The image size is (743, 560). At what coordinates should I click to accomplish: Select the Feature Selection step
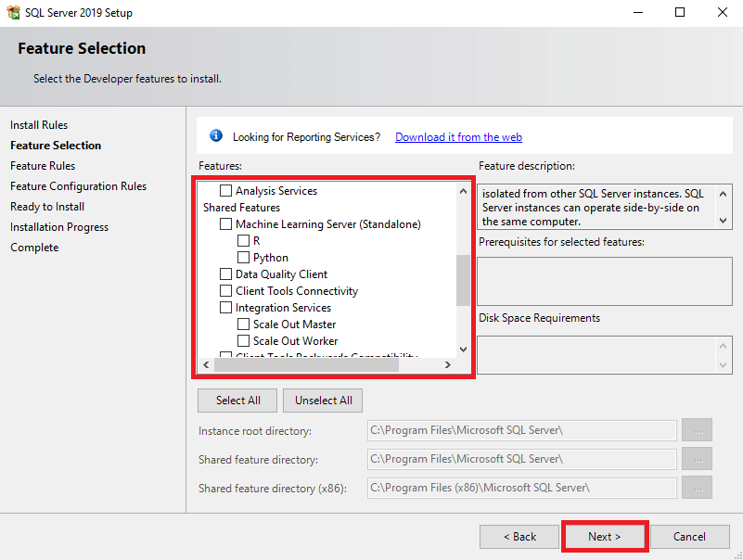click(x=56, y=146)
